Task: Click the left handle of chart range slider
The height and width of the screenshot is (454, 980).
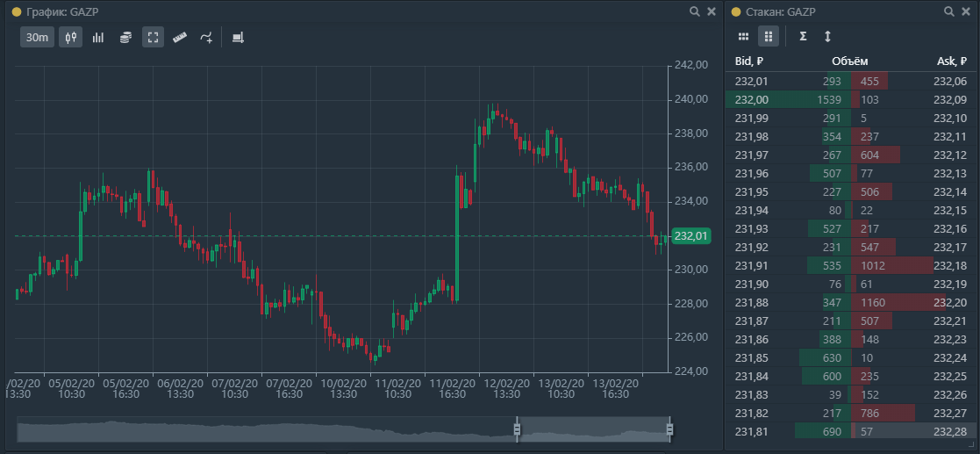Action: click(517, 429)
